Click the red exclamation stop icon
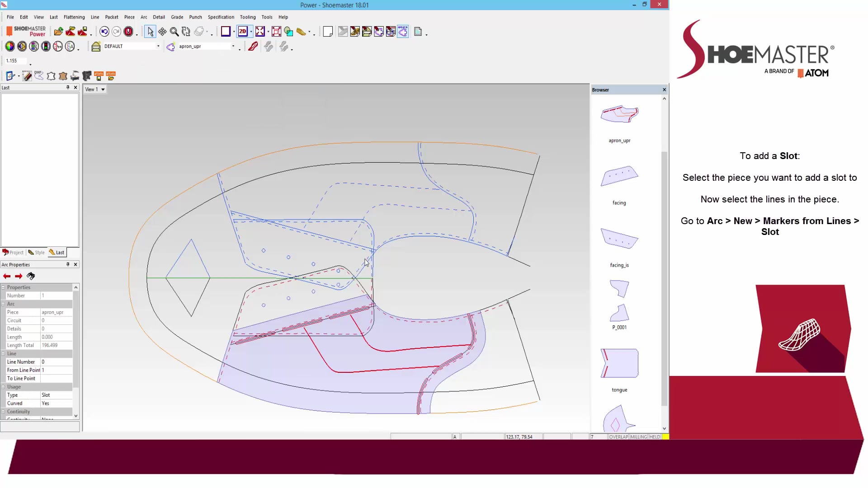Screen dimensions: 868x488 point(128,32)
